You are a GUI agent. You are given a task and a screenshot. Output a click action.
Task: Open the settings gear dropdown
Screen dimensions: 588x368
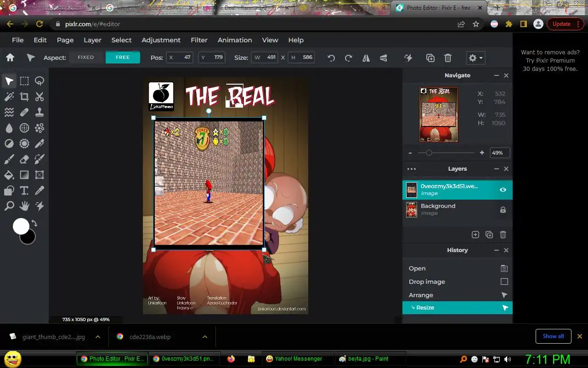tap(475, 58)
